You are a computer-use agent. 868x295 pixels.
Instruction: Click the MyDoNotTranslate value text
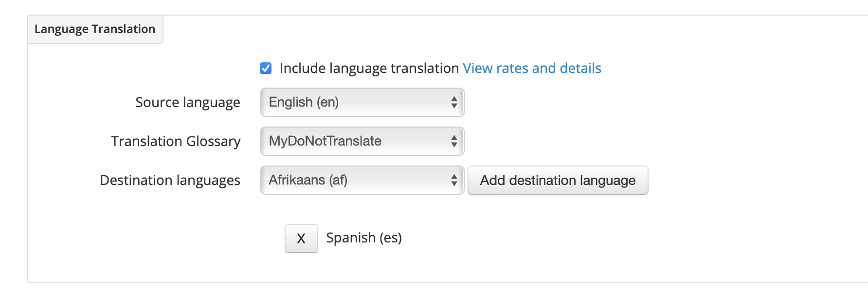[325, 141]
